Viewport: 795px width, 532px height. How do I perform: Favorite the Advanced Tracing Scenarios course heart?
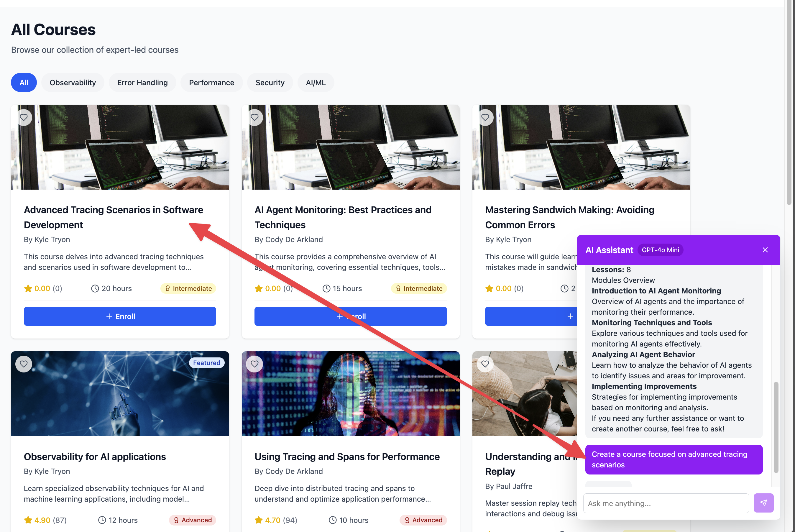pyautogui.click(x=24, y=117)
